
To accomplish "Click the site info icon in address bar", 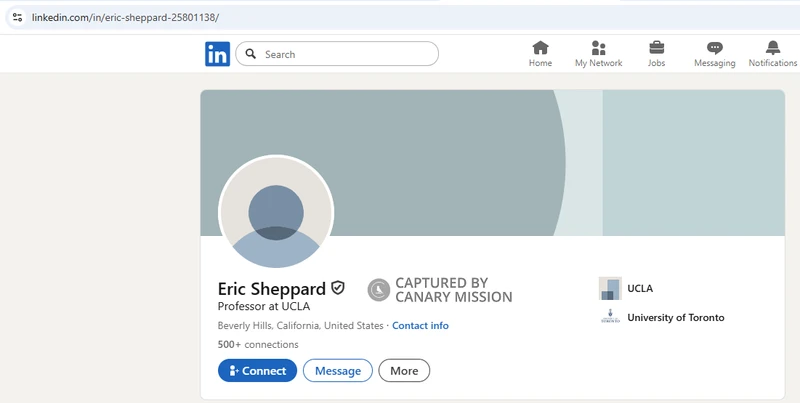I will 17,17.
